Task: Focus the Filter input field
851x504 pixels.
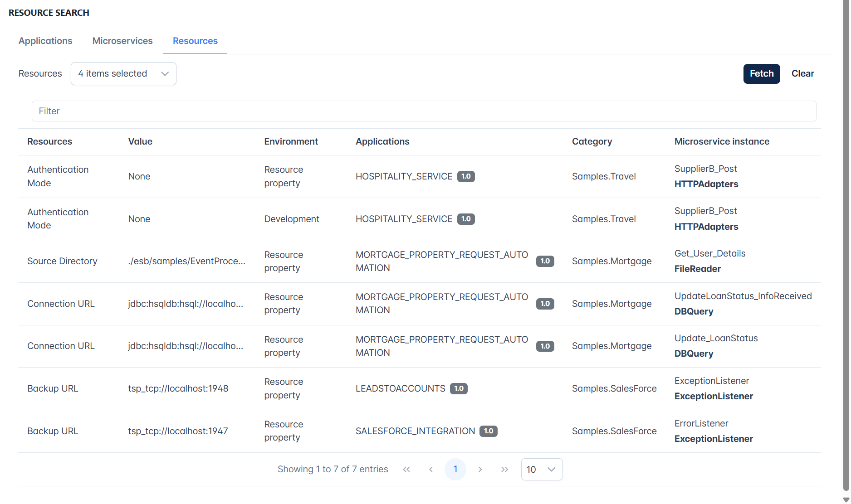Action: [x=424, y=111]
